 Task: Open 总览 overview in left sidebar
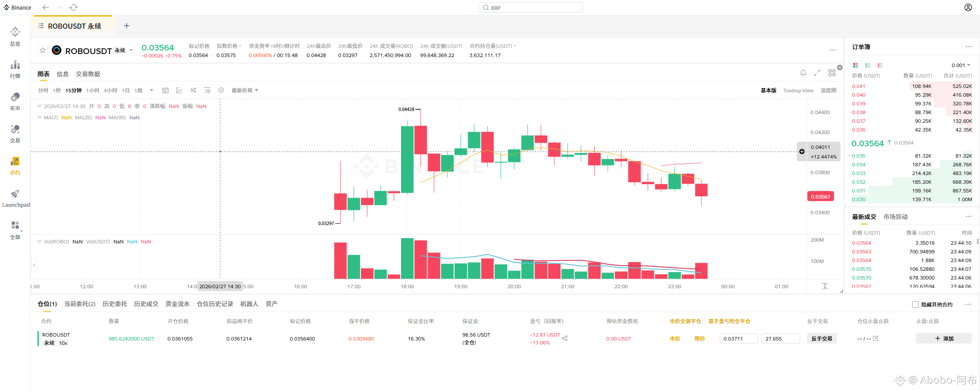(15, 37)
